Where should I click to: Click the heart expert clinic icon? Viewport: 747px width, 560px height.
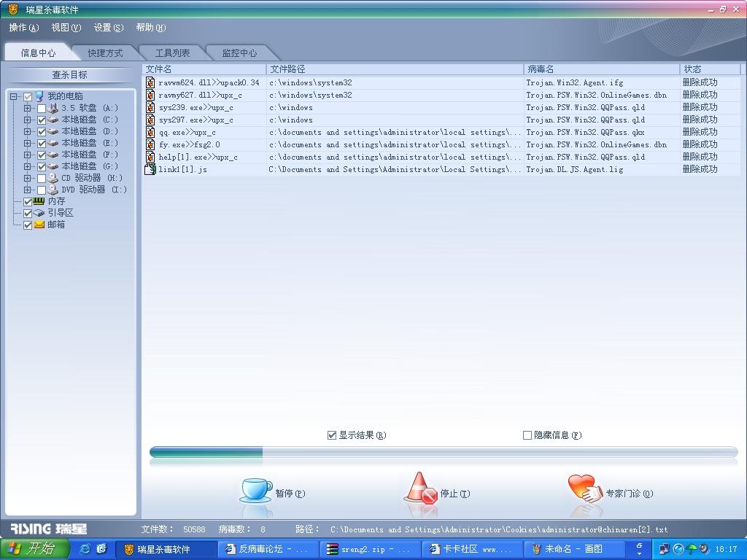[585, 489]
